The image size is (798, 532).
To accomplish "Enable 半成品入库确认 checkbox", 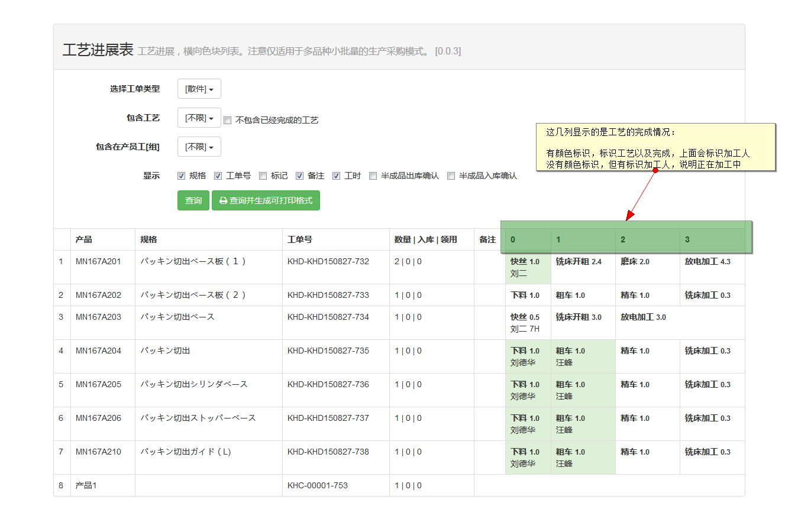I will [x=451, y=176].
